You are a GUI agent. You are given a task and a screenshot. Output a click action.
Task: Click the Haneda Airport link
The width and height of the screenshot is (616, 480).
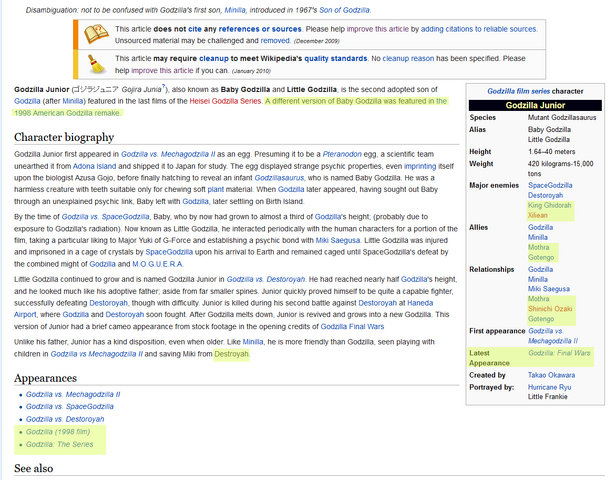[x=420, y=303]
